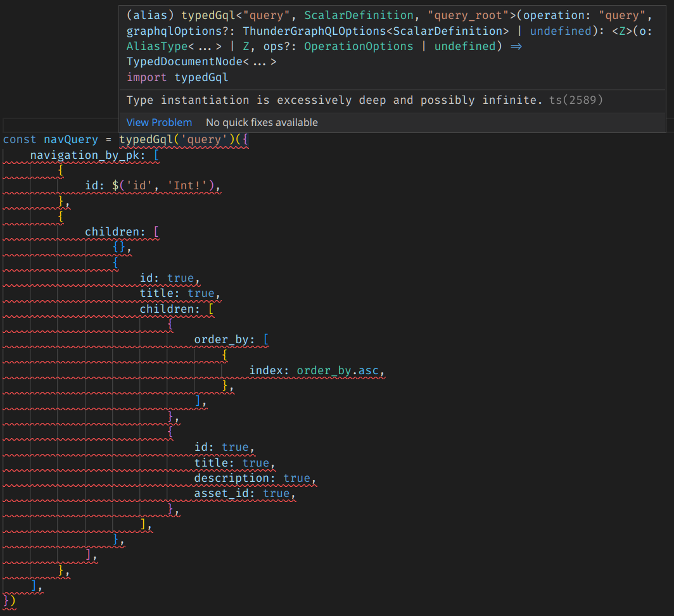This screenshot has width=674, height=616.
Task: Click No quick fixes available text
Action: [262, 122]
